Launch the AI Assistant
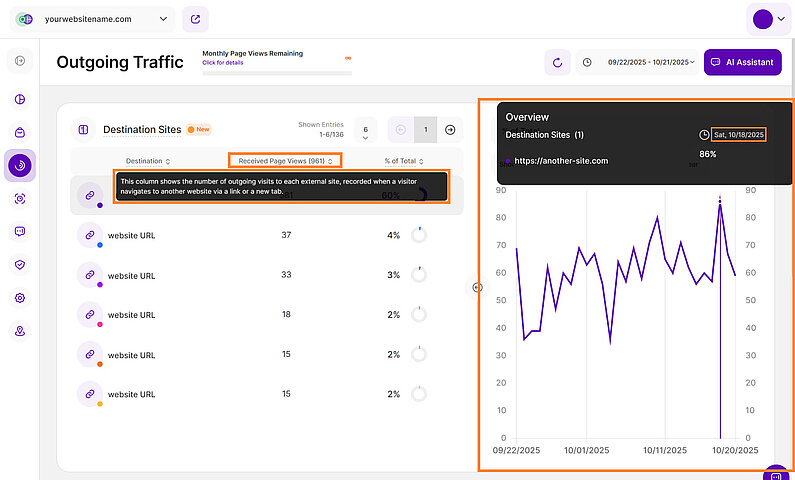 (x=742, y=62)
